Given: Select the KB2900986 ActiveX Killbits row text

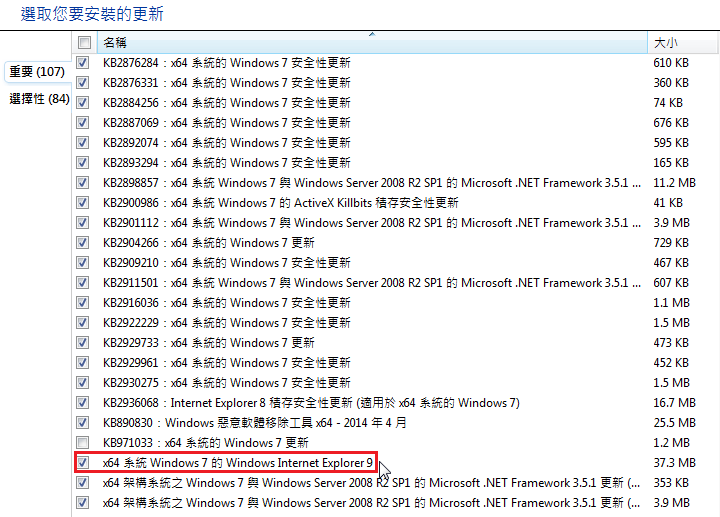Looking at the screenshot, I should coord(281,202).
